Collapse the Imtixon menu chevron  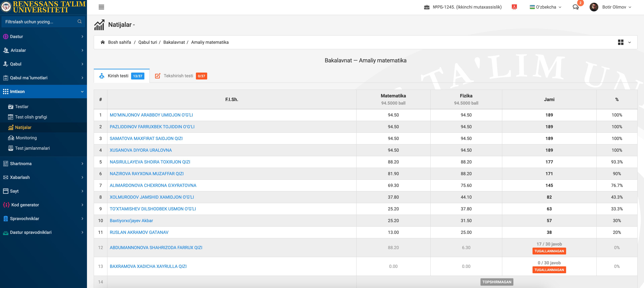coord(82,92)
